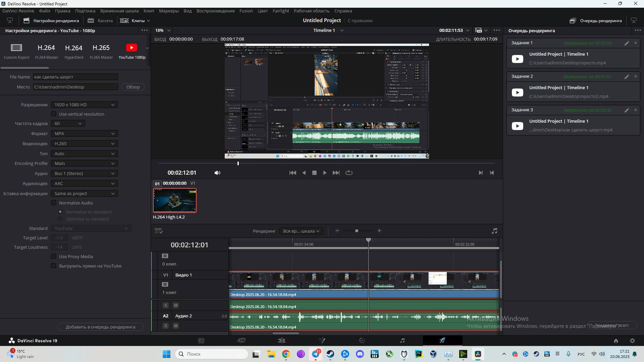644x362 pixels.
Task: Toggle loop playback
Action: click(x=349, y=173)
